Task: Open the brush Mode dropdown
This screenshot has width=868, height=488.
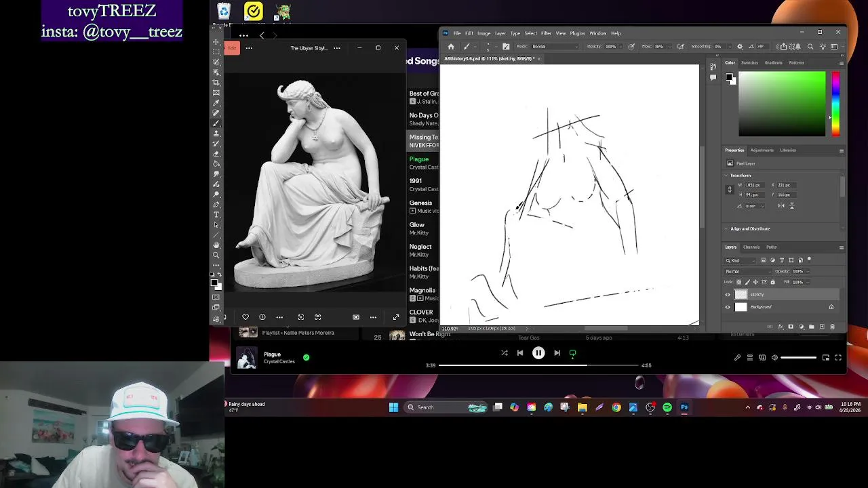Action: coord(553,46)
